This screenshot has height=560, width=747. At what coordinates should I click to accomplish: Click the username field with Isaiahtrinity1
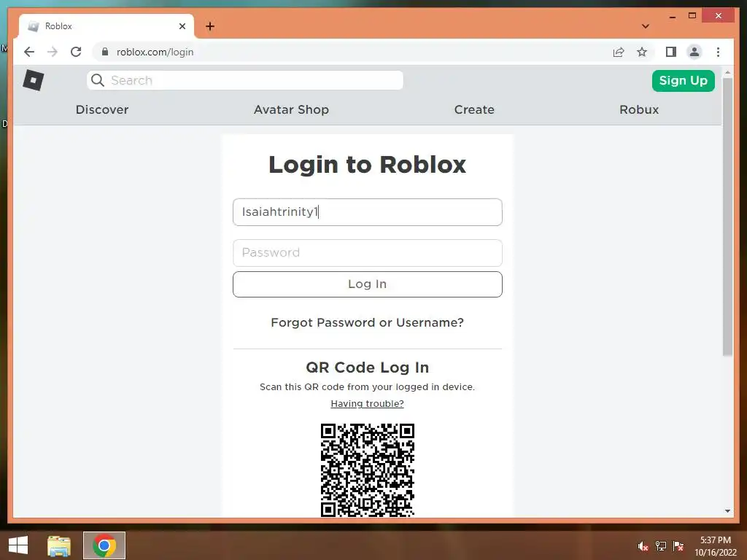368,212
